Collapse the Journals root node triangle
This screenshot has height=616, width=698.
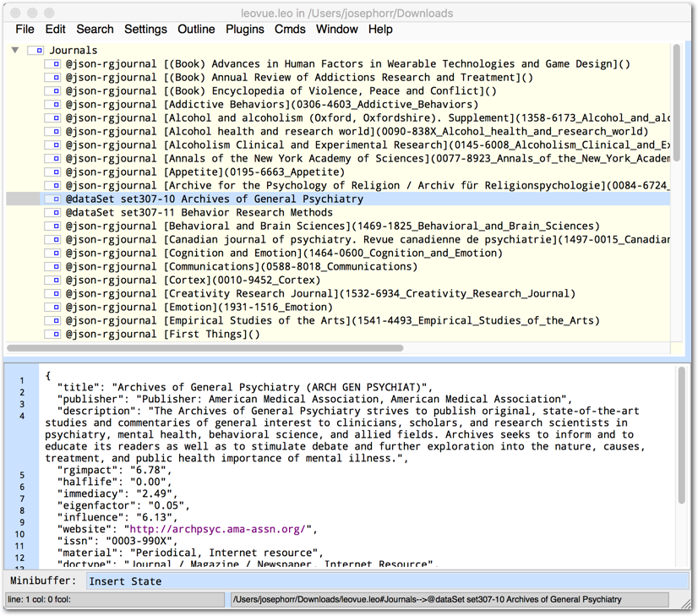[x=15, y=51]
